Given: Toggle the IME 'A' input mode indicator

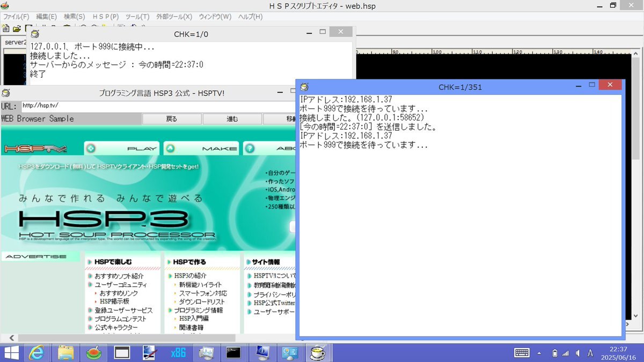Looking at the screenshot, I should pos(590,353).
